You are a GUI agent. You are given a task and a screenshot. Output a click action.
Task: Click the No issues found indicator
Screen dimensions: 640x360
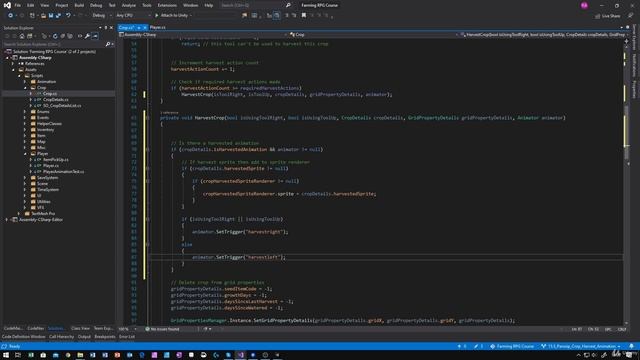pyautogui.click(x=162, y=329)
